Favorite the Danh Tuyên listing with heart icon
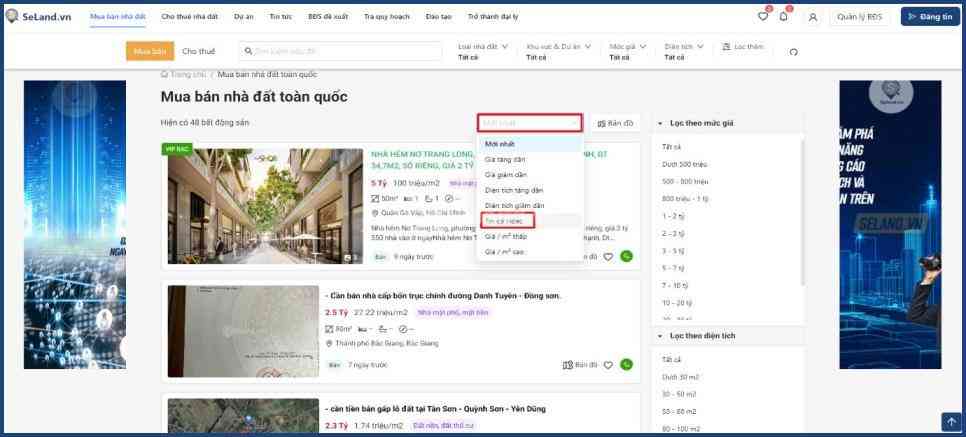Screen dimensions: 966x437 tap(608, 365)
